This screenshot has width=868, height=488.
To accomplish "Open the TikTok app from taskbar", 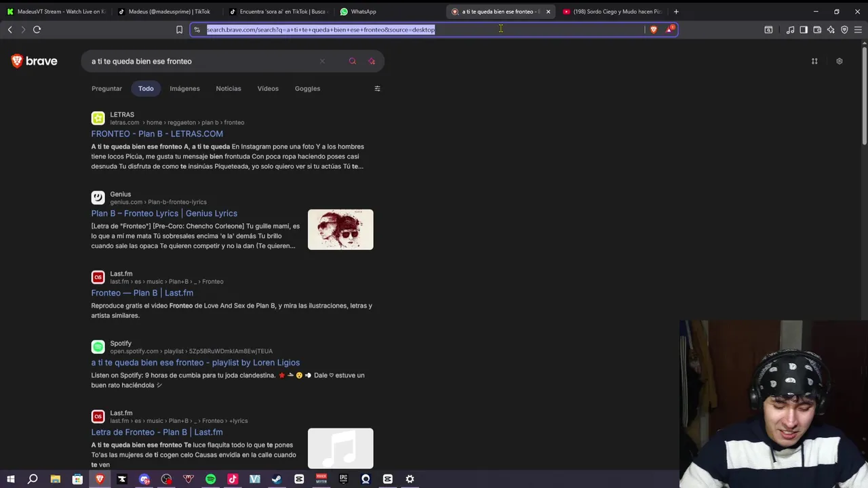I will [233, 479].
